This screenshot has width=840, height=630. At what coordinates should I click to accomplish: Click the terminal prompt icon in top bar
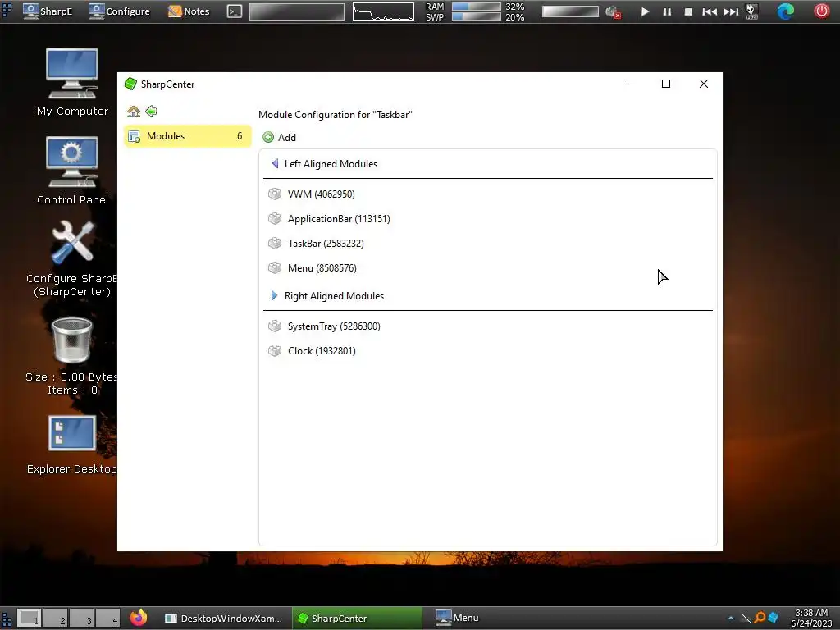pos(235,11)
